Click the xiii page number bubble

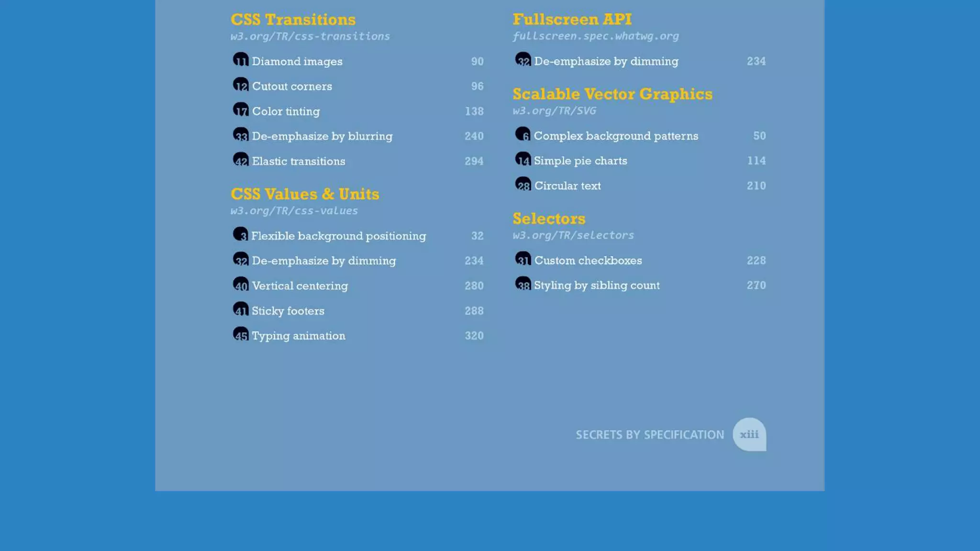pyautogui.click(x=749, y=434)
